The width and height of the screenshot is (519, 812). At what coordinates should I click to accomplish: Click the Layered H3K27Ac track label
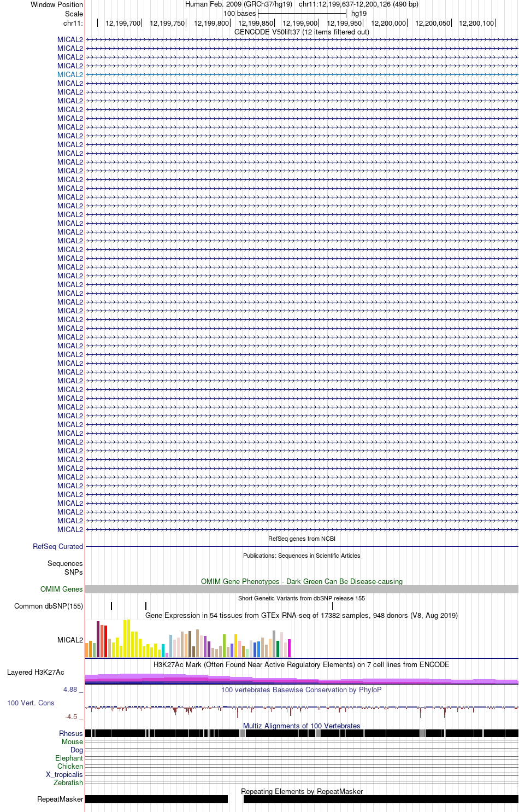[36, 672]
